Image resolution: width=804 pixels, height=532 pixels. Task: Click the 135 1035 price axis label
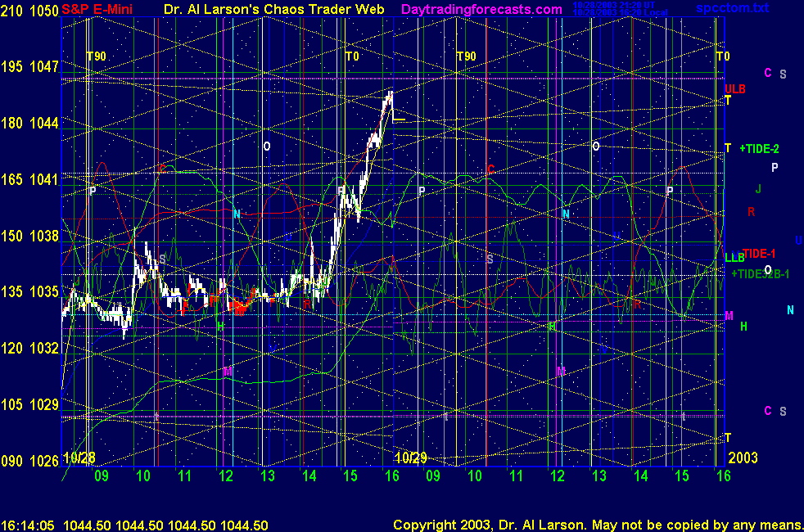[29, 292]
